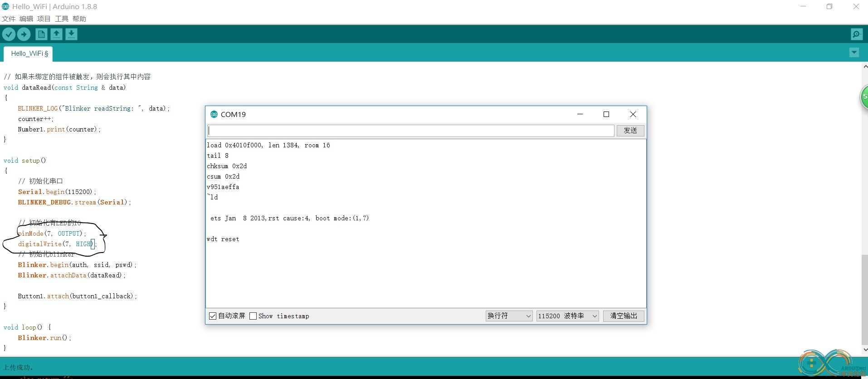Minimize the Arduino IDE main window
Viewport: 868px width, 379px height.
(x=803, y=6)
